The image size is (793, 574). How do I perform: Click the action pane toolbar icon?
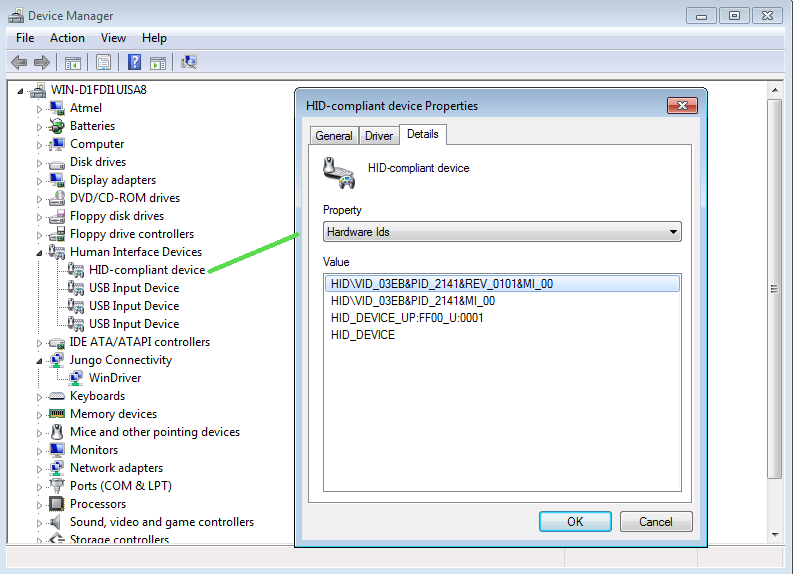point(158,63)
